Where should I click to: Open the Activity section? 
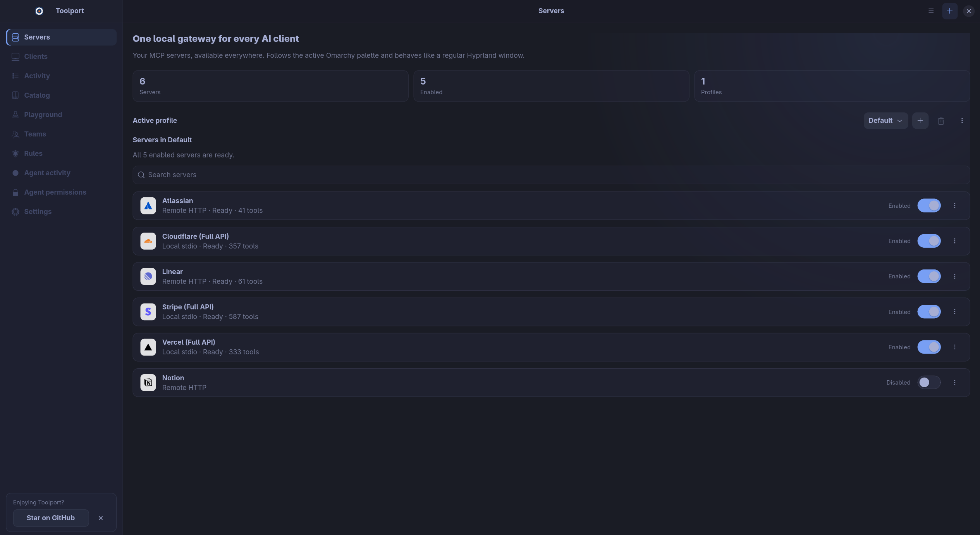(x=61, y=76)
